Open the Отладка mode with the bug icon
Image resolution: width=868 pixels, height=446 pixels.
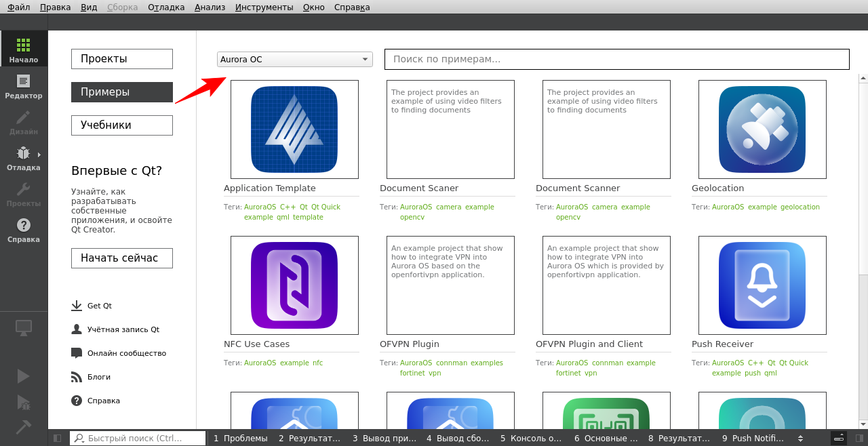click(x=24, y=158)
